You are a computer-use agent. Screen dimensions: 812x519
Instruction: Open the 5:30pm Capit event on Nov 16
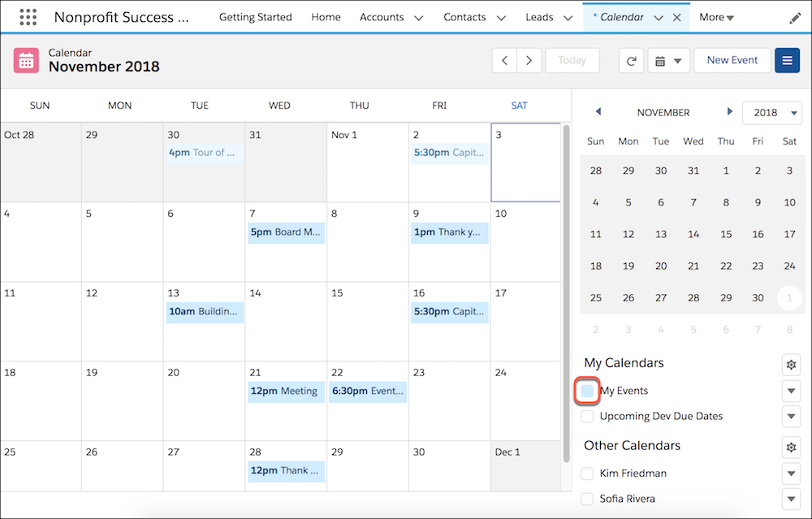(x=449, y=312)
